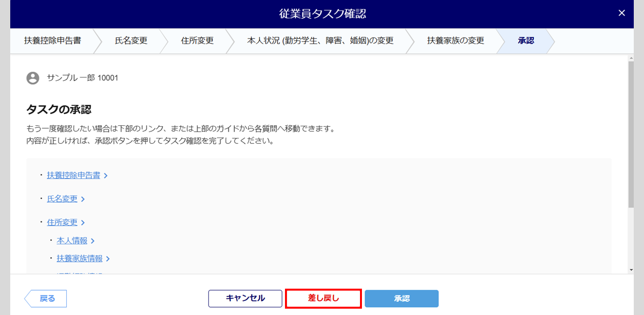Open the 本人情報 sub-link
This screenshot has height=315, width=644.
click(x=72, y=240)
